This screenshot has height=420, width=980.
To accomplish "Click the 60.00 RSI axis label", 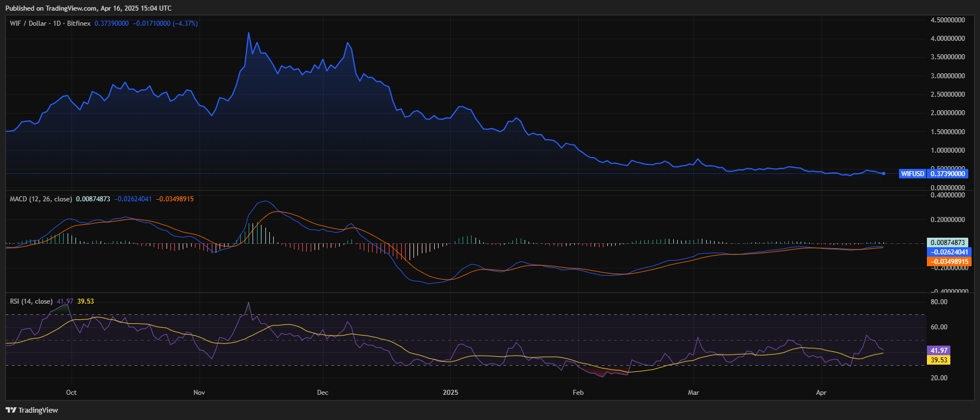I will pos(939,327).
